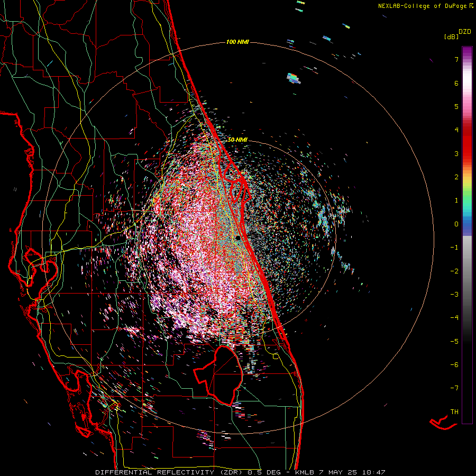The width and height of the screenshot is (476, 476).
Task: Click the black radar site dot at the ring center
Action: click(x=239, y=237)
